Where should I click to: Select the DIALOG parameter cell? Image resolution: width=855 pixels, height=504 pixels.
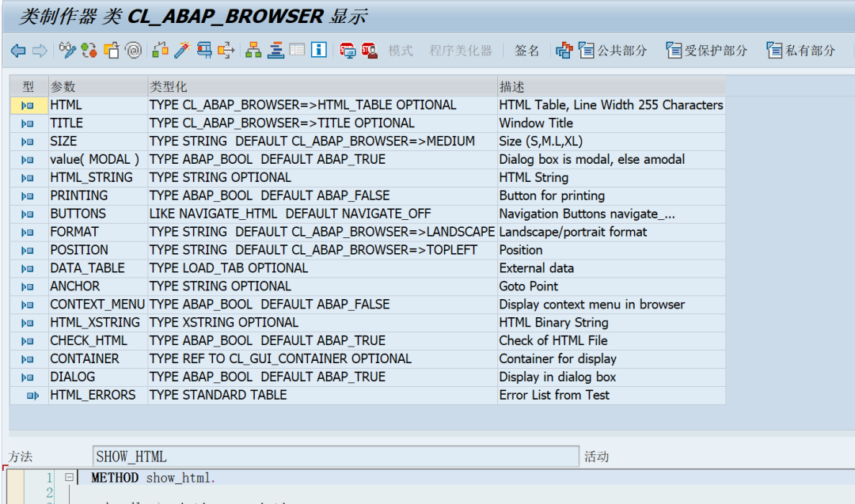coord(97,377)
